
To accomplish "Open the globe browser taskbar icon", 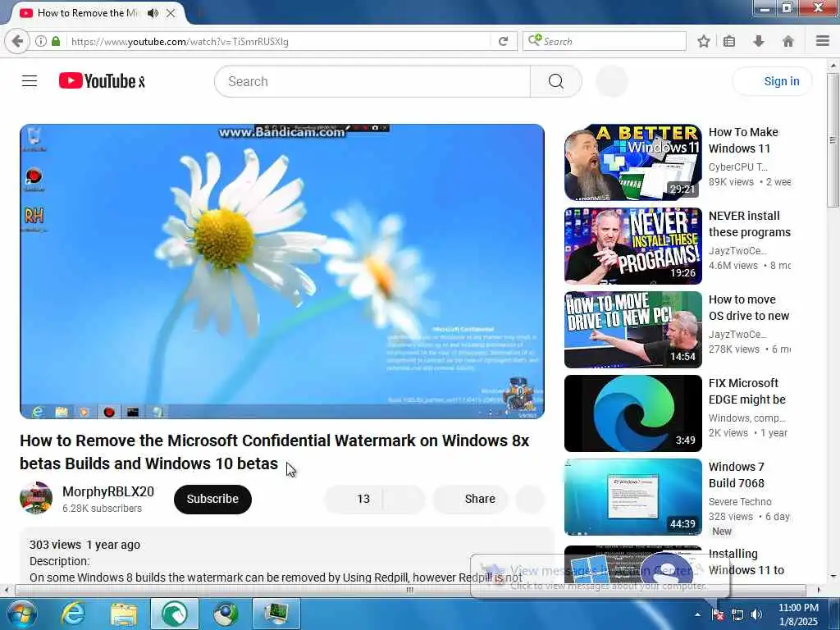I will [226, 614].
